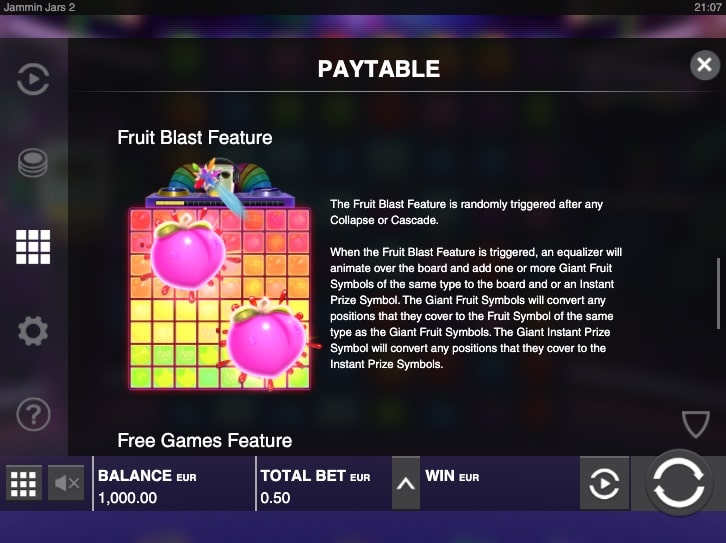726x543 pixels.
Task: Close the paytable with X button
Action: tap(705, 65)
